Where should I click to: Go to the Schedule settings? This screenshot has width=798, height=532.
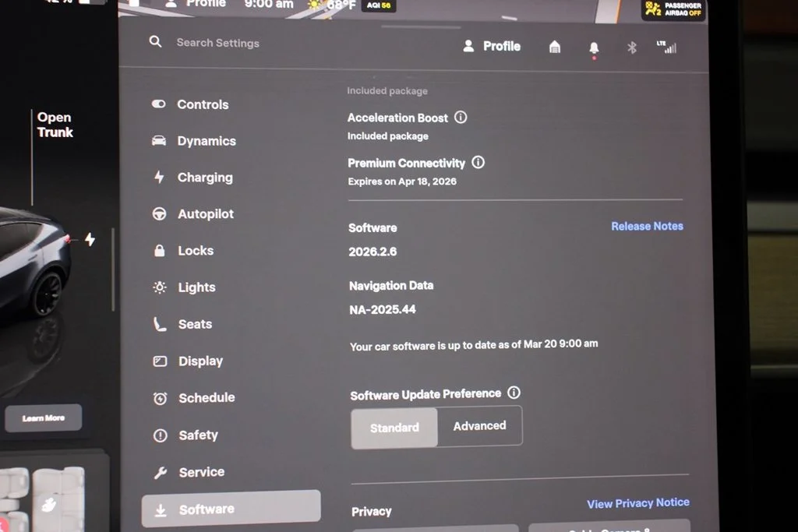coord(194,398)
